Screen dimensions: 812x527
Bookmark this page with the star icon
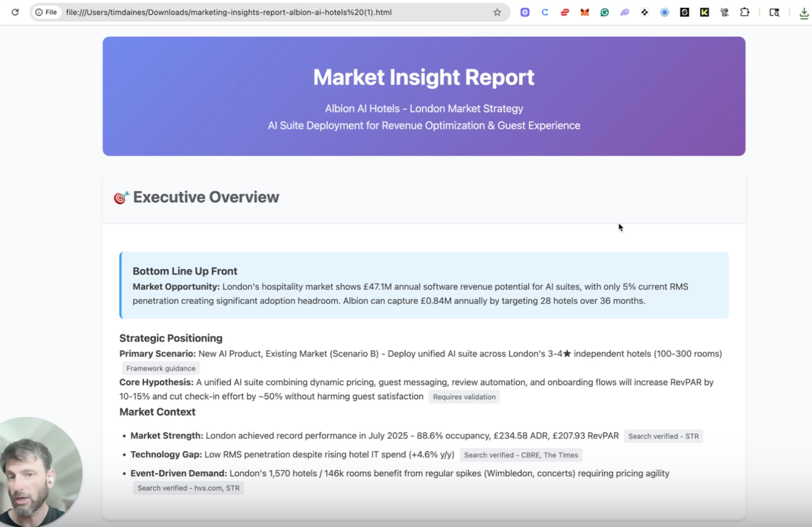(x=497, y=12)
